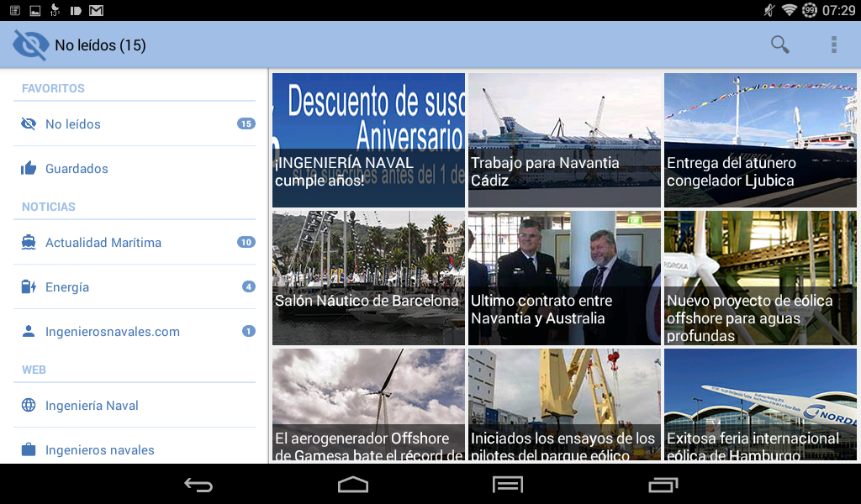Open article Entrega del atunero congelador Ljubica
This screenshot has width=861, height=504.
(x=760, y=140)
